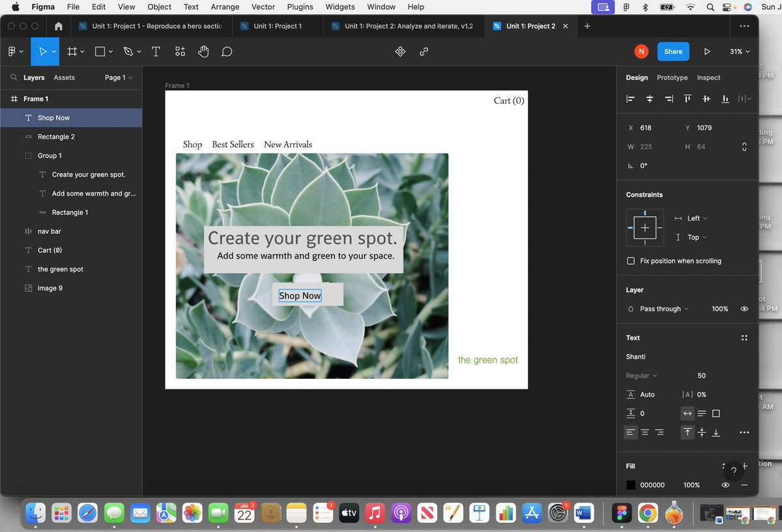
Task: Click the blue Share button
Action: (x=673, y=51)
